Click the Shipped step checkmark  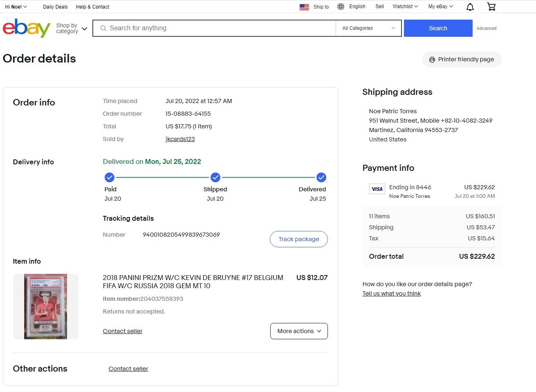coord(215,177)
